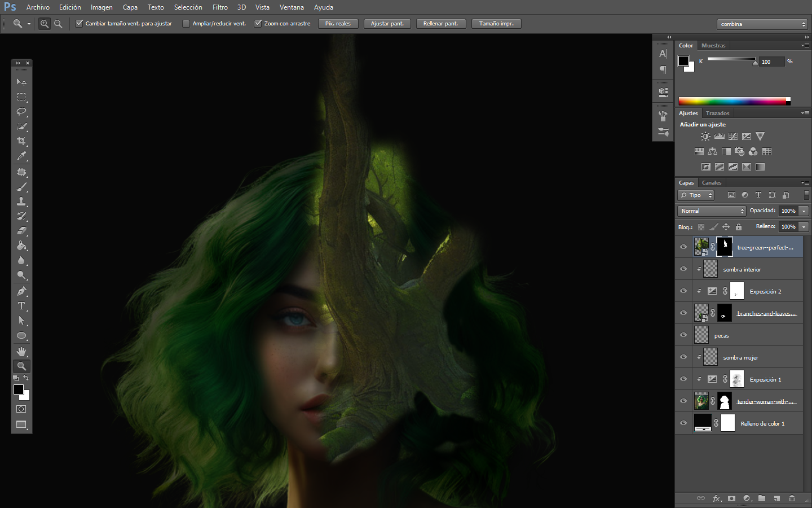Open the Filtro menu
Viewport: 812px width, 508px height.
[x=220, y=7]
